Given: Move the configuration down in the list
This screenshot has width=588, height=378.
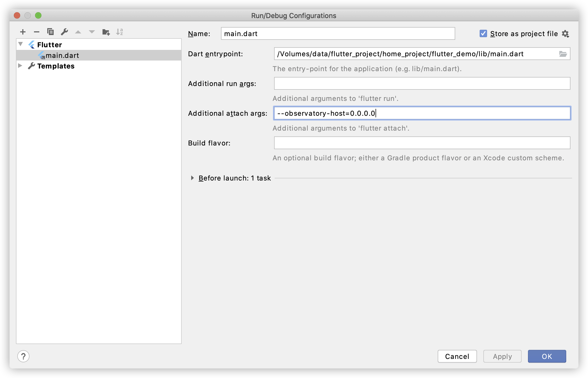Looking at the screenshot, I should point(92,32).
